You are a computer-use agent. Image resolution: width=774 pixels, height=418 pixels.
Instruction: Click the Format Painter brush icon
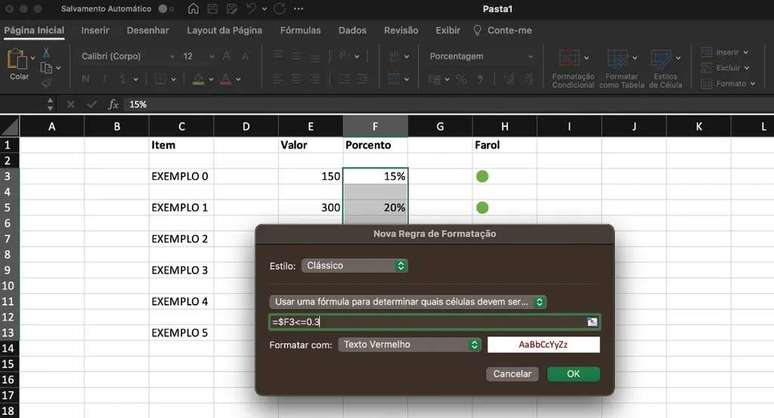click(x=46, y=82)
